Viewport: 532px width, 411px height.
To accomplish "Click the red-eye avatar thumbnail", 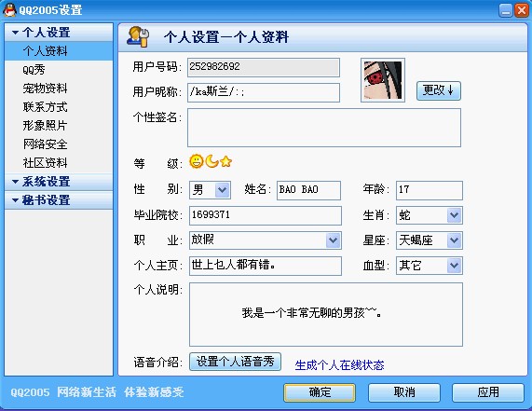I will (383, 80).
